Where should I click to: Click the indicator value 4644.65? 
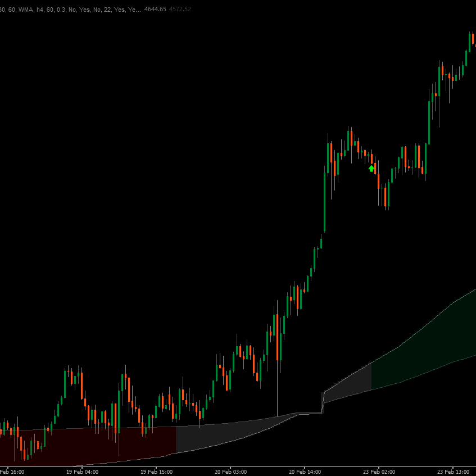pos(155,10)
